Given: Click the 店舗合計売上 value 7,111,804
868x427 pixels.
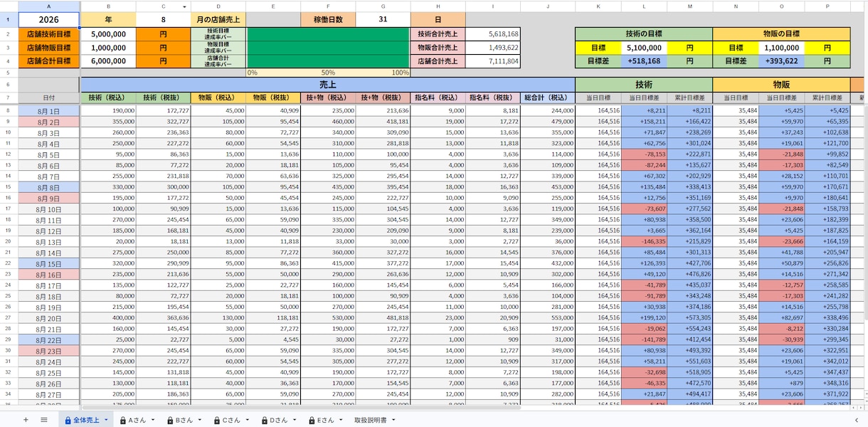Looking at the screenshot, I should [x=493, y=61].
